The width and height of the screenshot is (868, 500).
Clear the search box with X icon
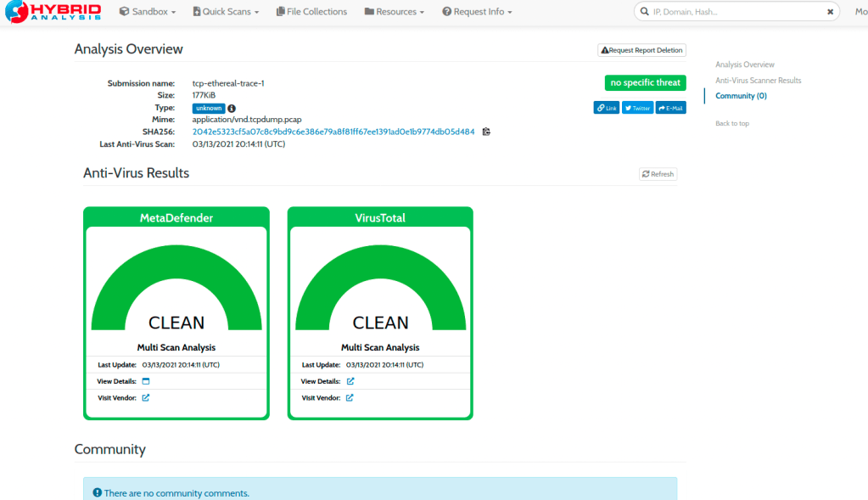coord(830,12)
